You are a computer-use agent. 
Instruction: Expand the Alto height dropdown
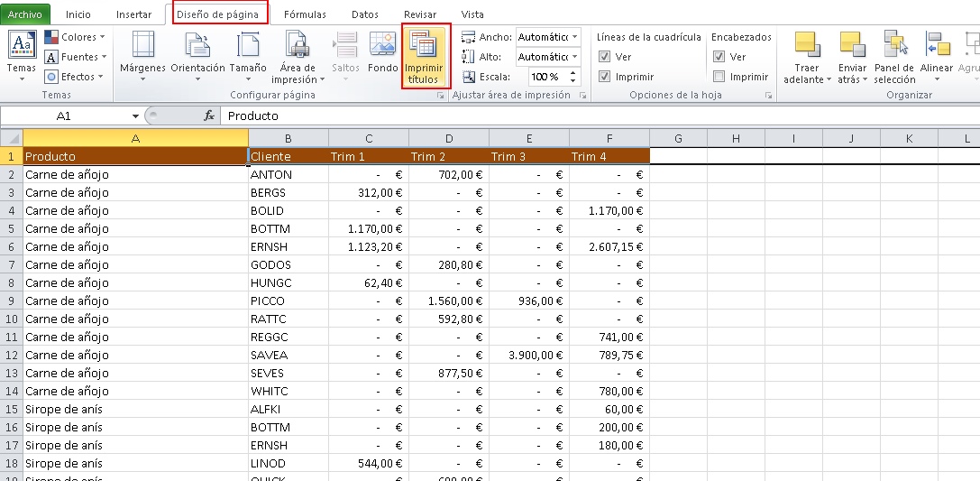click(574, 57)
